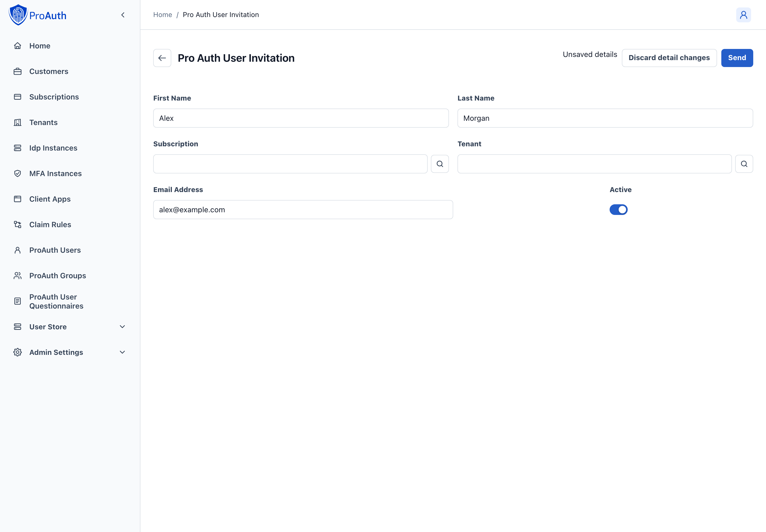Click the Client Apps window icon
The height and width of the screenshot is (532, 766).
coord(18,199)
